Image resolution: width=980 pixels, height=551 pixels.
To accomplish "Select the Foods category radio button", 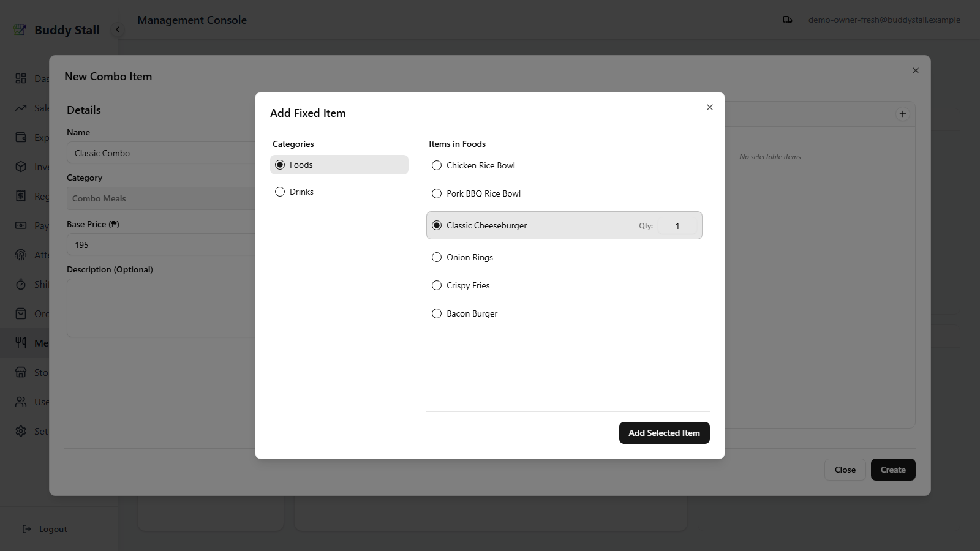I will [x=280, y=165].
